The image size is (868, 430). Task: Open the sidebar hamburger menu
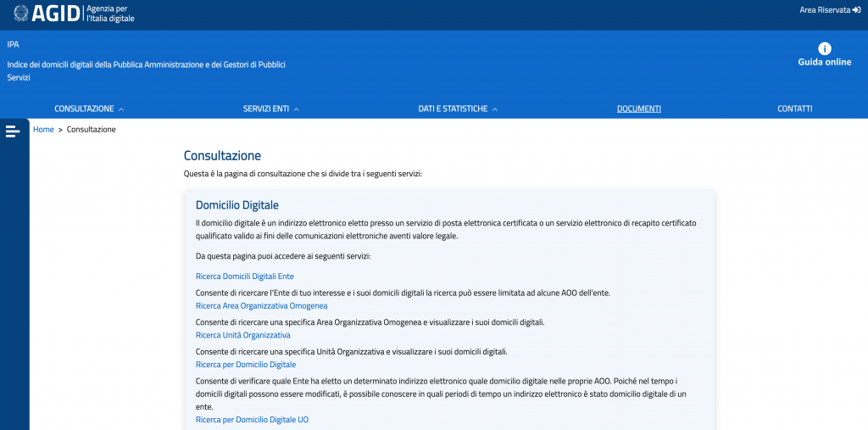[x=13, y=131]
